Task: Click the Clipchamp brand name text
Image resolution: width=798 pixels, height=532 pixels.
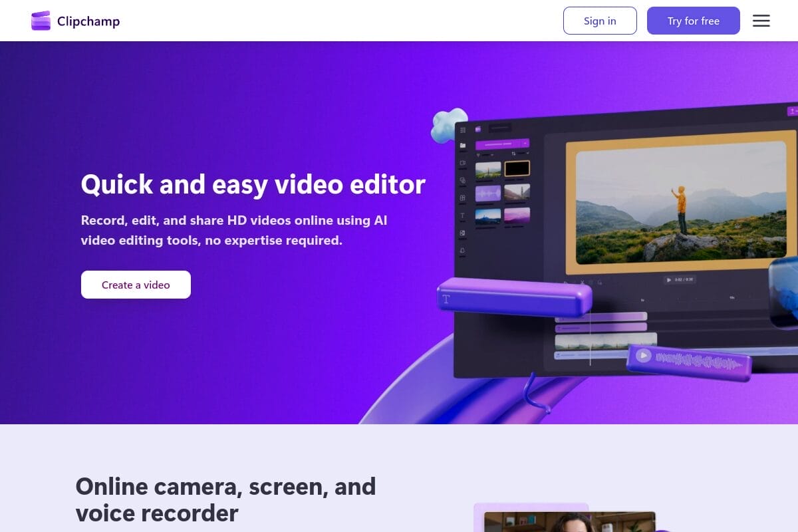Action: [x=88, y=21]
